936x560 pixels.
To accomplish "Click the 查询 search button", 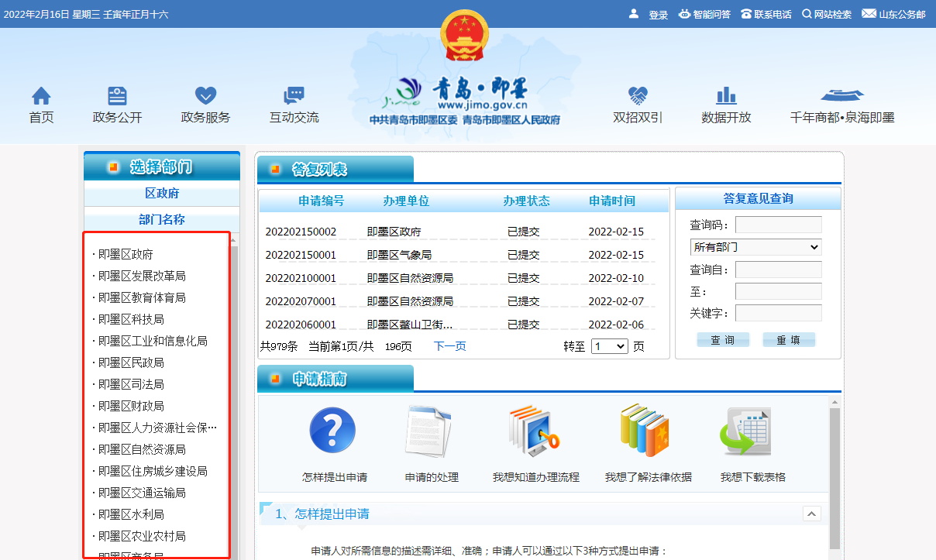I will click(x=723, y=340).
